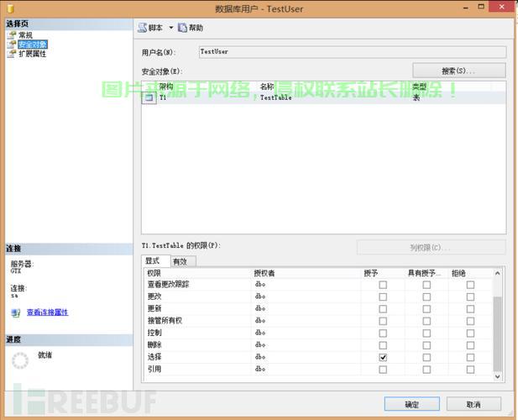Image resolution: width=518 pixels, height=420 pixels.
Task: Click the 安全对象 page icon in the sidebar
Action: click(12, 45)
